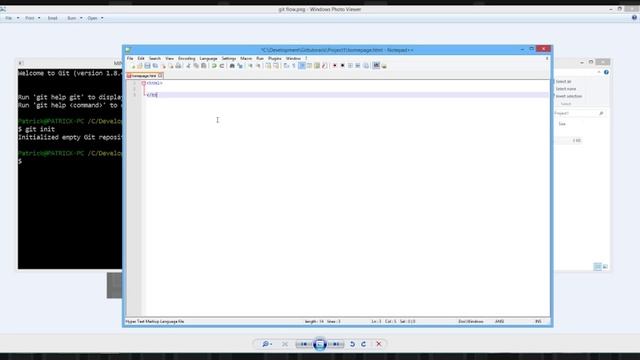Image resolution: width=640 pixels, height=360 pixels.
Task: Collapse the Explorer ribbon with the chevron
Action: [599, 72]
